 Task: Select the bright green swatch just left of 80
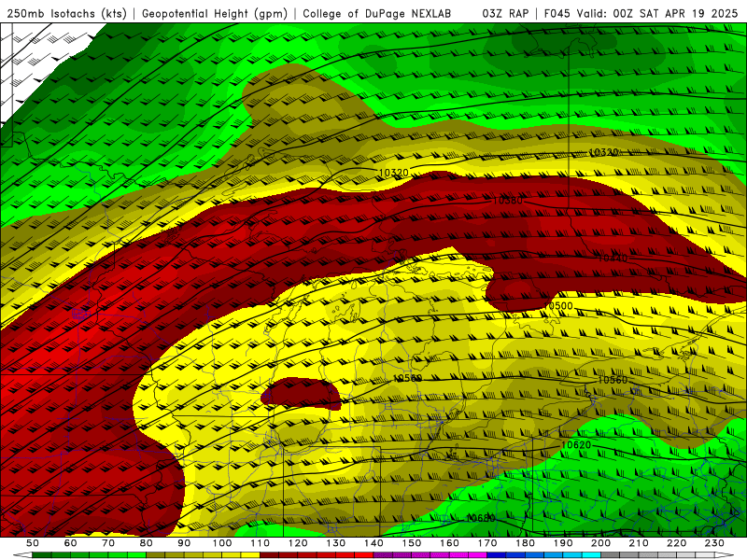click(136, 555)
